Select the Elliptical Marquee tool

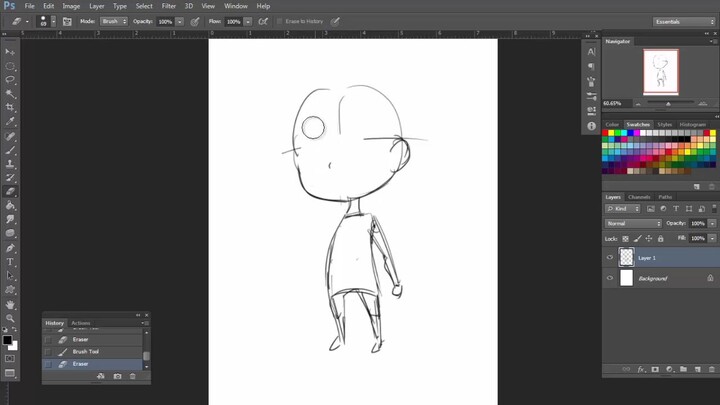click(x=10, y=66)
